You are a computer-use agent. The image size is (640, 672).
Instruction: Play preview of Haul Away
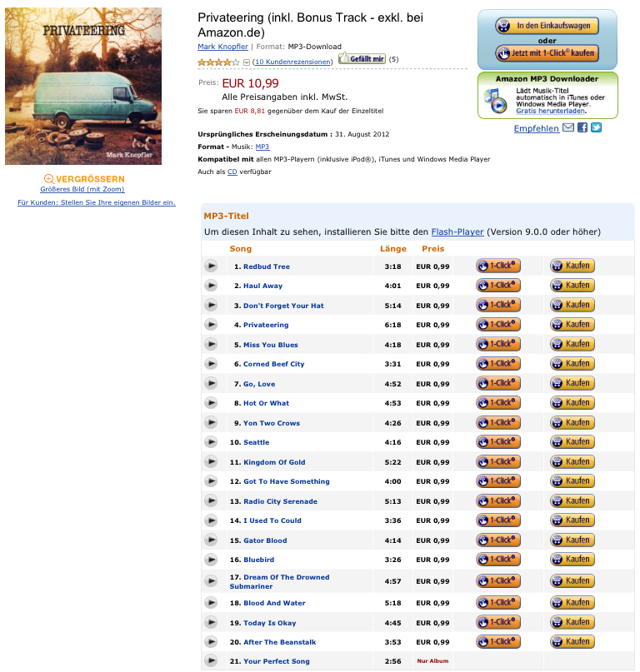(x=211, y=286)
